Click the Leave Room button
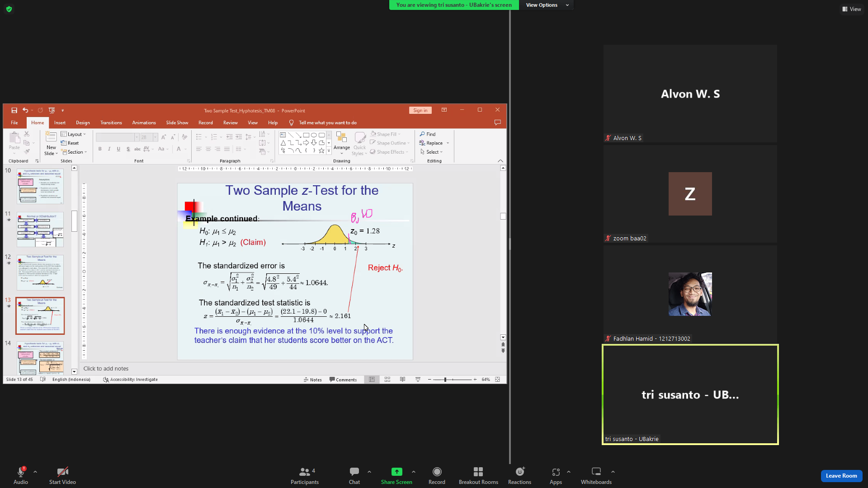868x488 pixels. [841, 476]
